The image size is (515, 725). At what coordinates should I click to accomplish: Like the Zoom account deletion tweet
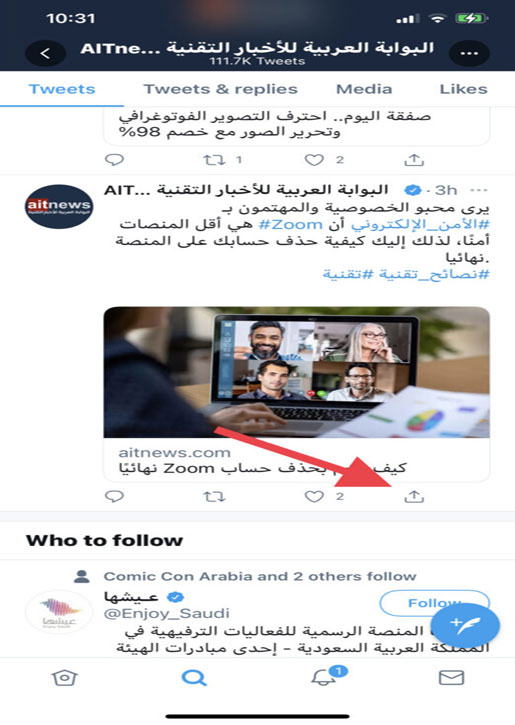(x=314, y=497)
